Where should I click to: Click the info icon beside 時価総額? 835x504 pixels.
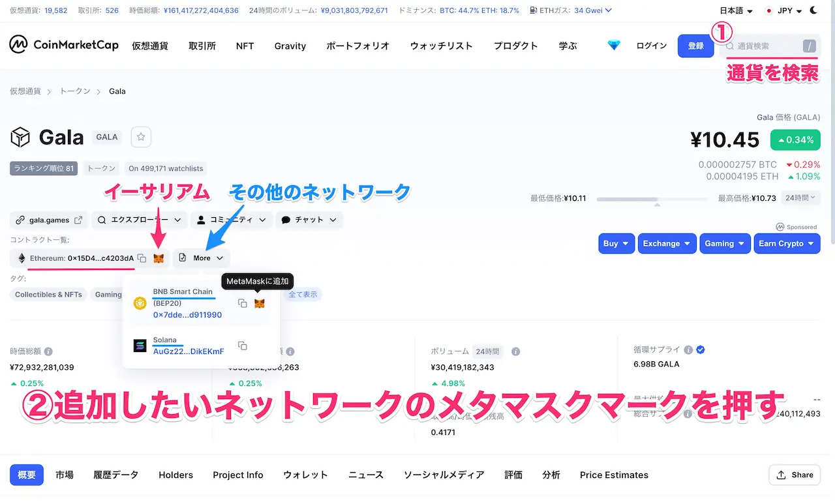(x=49, y=351)
